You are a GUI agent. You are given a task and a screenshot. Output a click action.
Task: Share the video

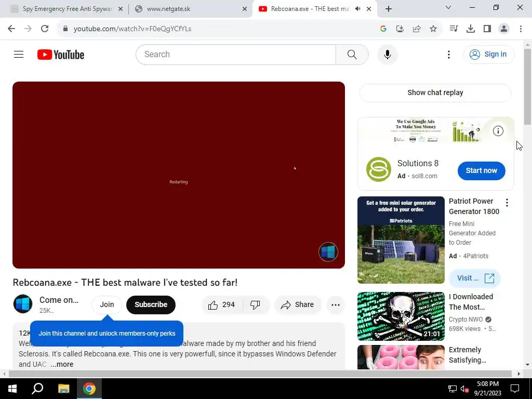click(x=297, y=304)
